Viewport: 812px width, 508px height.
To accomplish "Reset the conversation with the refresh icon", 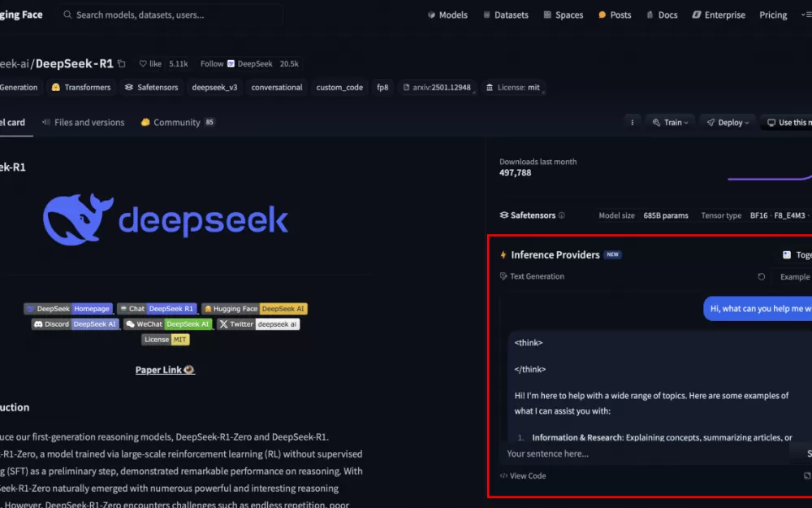I will click(x=762, y=277).
